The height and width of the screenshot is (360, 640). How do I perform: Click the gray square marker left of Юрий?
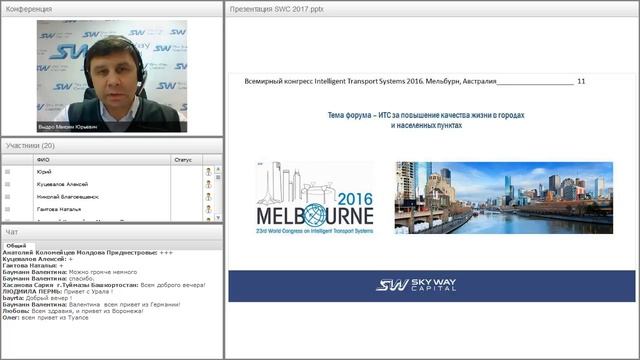point(7,172)
